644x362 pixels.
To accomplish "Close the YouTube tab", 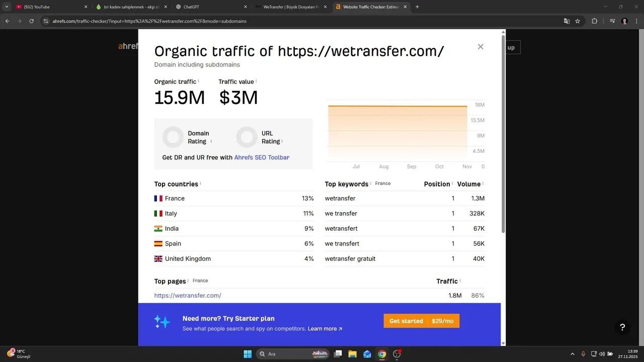I will (86, 7).
